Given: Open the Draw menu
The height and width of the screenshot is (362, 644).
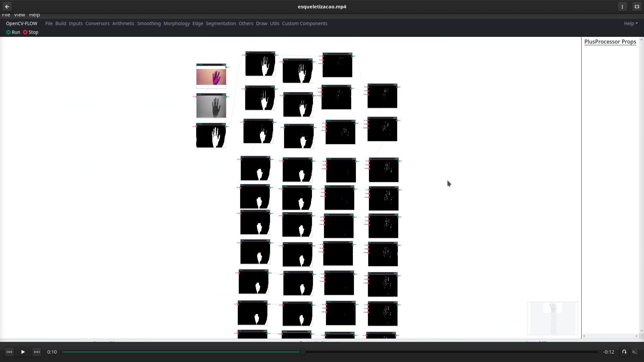Looking at the screenshot, I should [x=262, y=23].
